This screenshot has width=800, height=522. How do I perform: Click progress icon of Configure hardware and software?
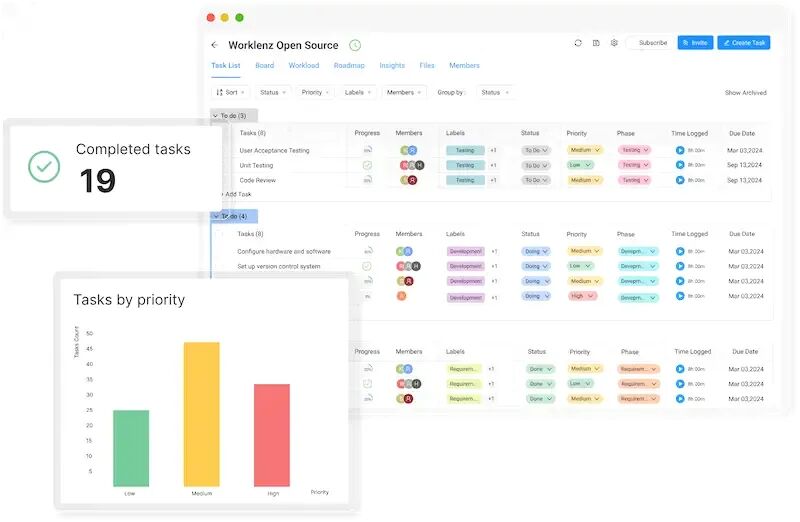367,251
